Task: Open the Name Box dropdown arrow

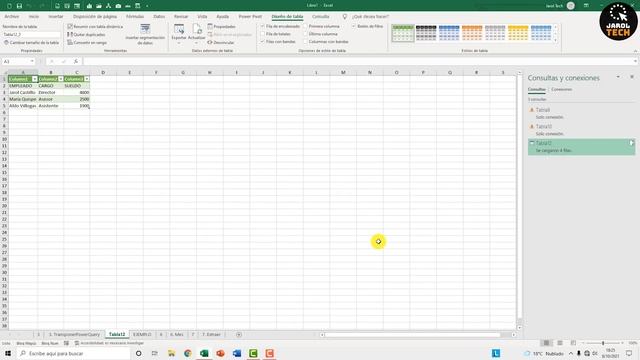Action: point(32,61)
